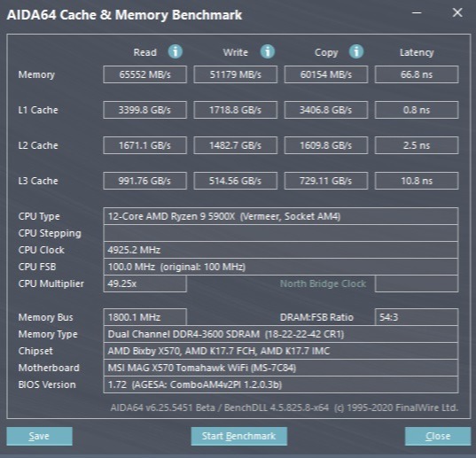The height and width of the screenshot is (458, 476).
Task: Select the L1 Cache Read value
Action: 144,110
